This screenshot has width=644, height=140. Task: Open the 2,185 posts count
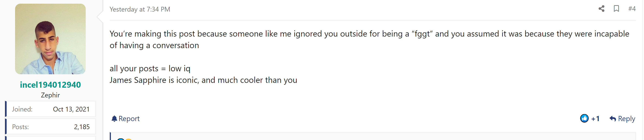82,127
